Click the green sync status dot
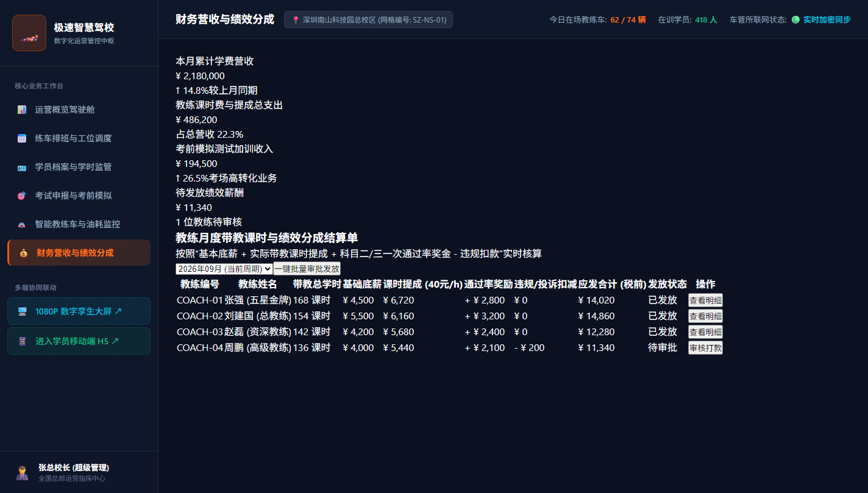The width and height of the screenshot is (868, 493). click(x=795, y=20)
